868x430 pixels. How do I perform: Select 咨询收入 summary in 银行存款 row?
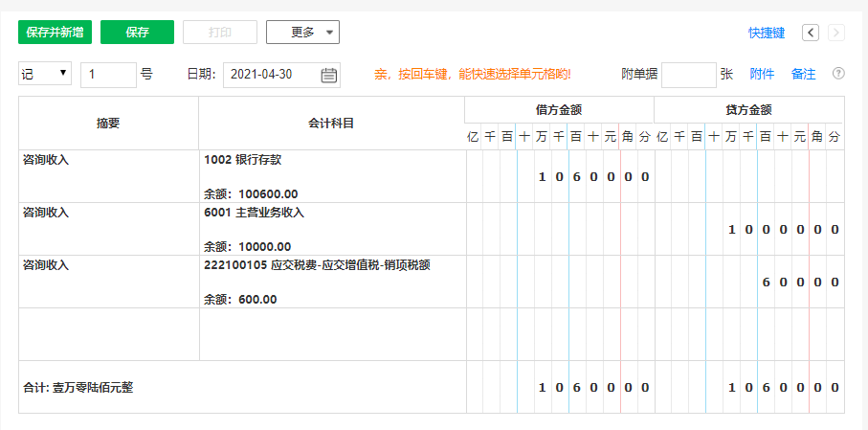coord(46,160)
